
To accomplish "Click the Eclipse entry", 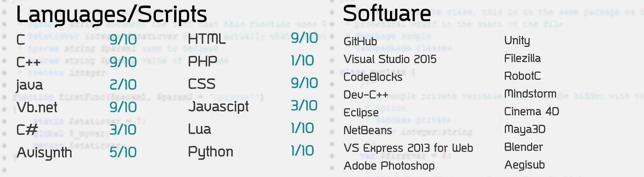I will point(361,113).
